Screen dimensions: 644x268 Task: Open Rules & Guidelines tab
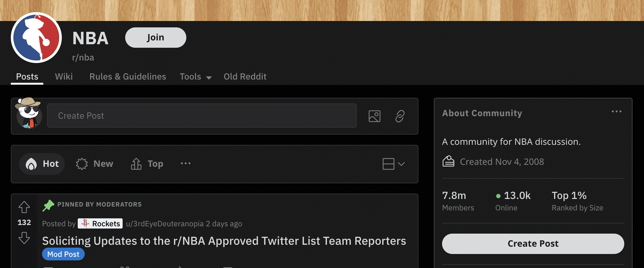128,77
